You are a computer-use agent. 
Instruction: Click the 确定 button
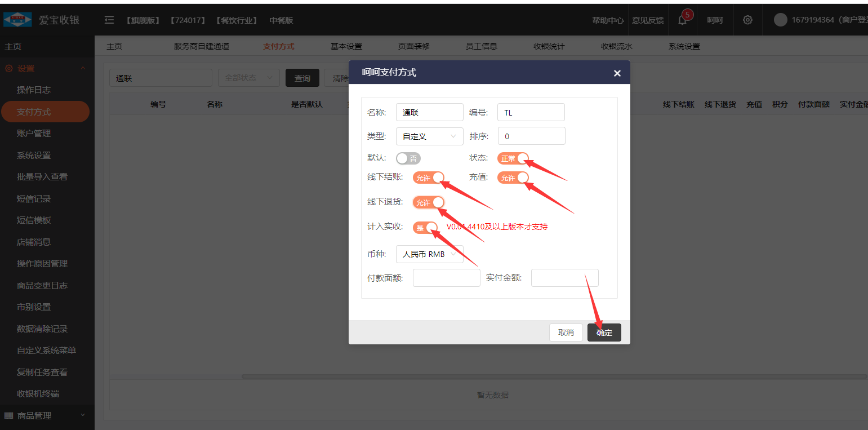click(604, 333)
